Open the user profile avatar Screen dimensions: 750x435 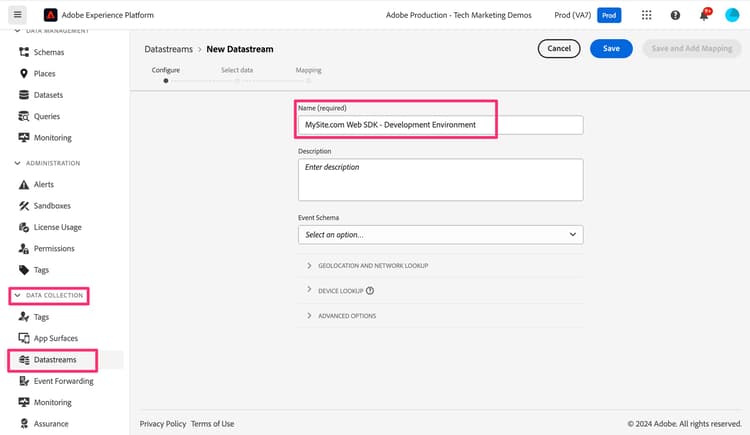point(733,15)
